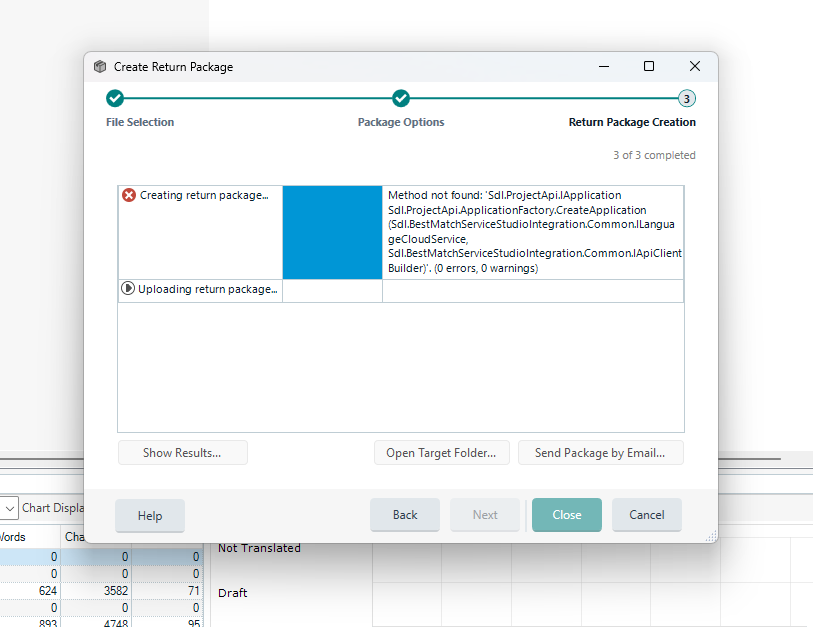Open Help for this wizard
The height and width of the screenshot is (627, 813).
click(x=150, y=516)
